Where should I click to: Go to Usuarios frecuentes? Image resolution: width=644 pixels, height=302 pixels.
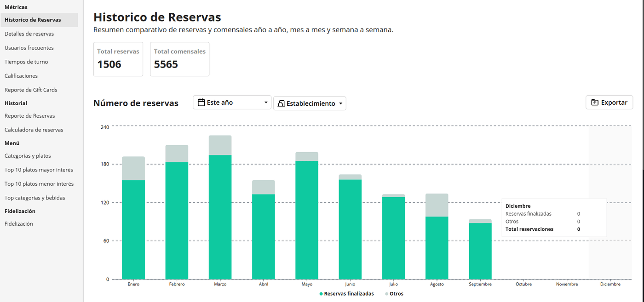click(29, 48)
